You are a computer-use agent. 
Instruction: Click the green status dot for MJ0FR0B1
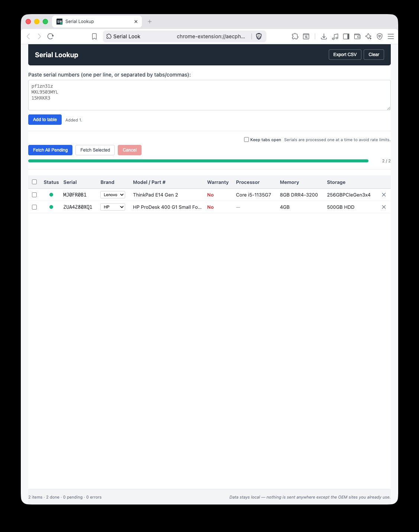tap(51, 195)
